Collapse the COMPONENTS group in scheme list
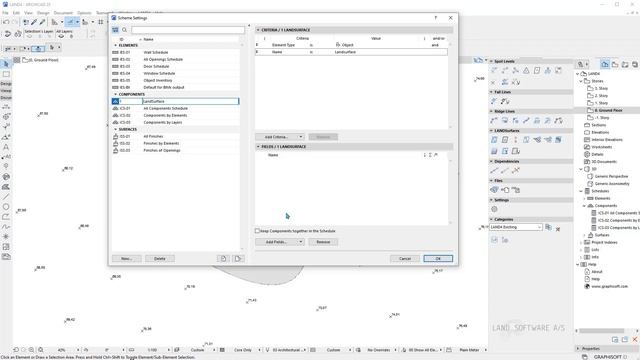 [116, 94]
